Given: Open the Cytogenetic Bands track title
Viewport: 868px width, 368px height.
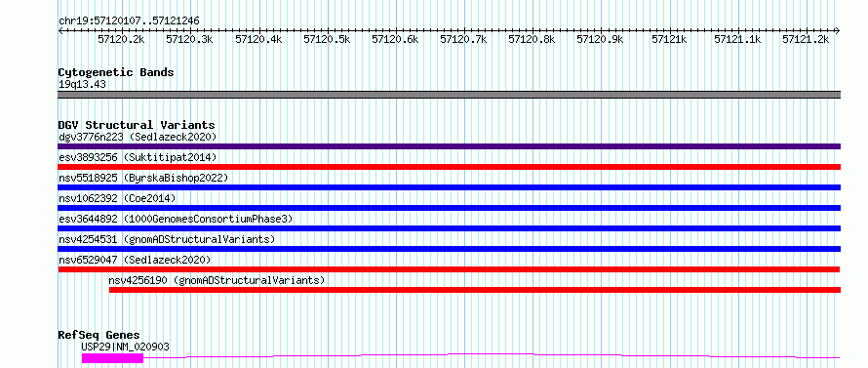Looking at the screenshot, I should (116, 72).
